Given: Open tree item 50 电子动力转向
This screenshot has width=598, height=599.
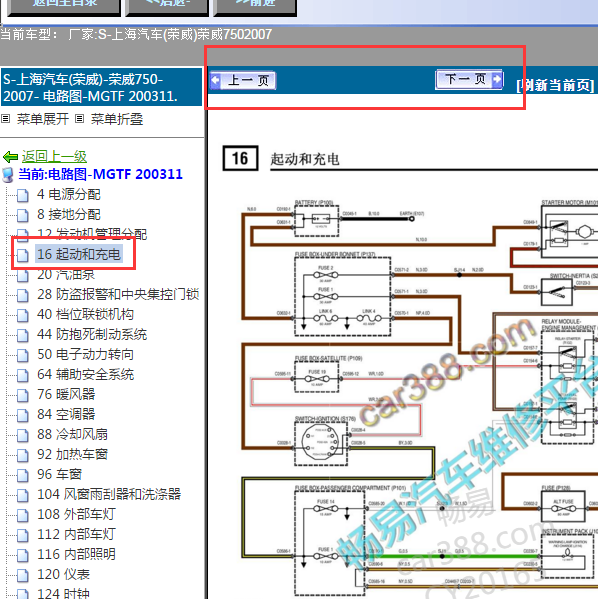Looking at the screenshot, I should 85,354.
